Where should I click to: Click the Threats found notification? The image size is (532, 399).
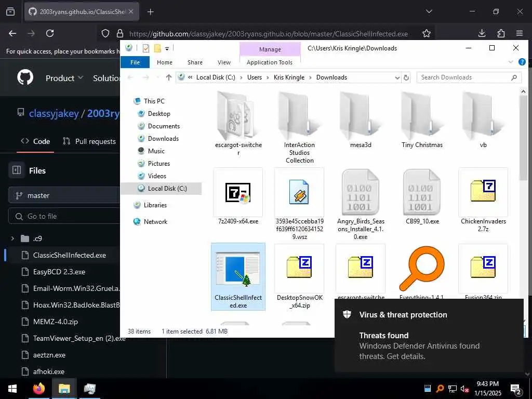pos(429,335)
